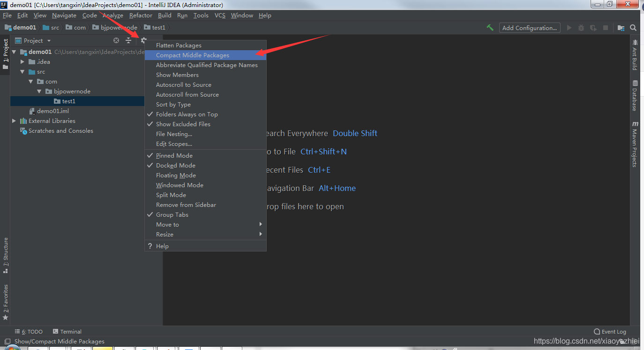Open the Move to submenu

tap(205, 224)
